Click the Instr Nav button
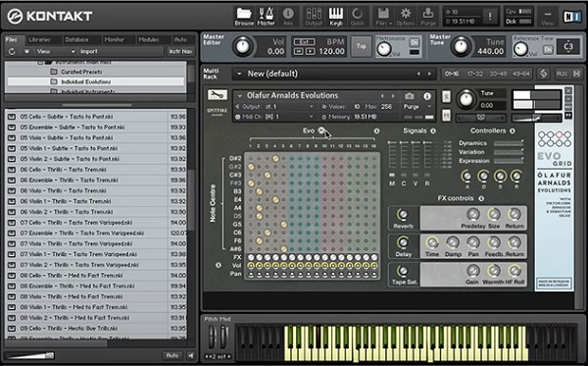Viewport: 588px width, 366px height. coord(180,51)
